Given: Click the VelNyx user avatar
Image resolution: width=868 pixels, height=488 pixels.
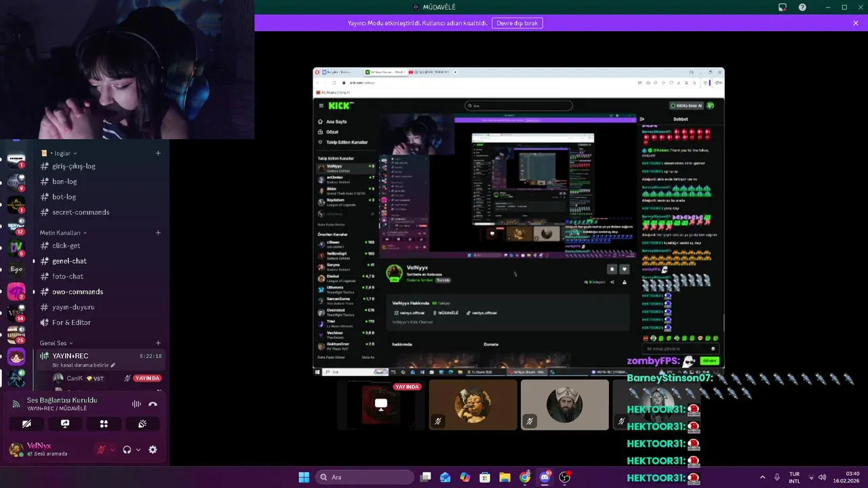Looking at the screenshot, I should (16, 449).
